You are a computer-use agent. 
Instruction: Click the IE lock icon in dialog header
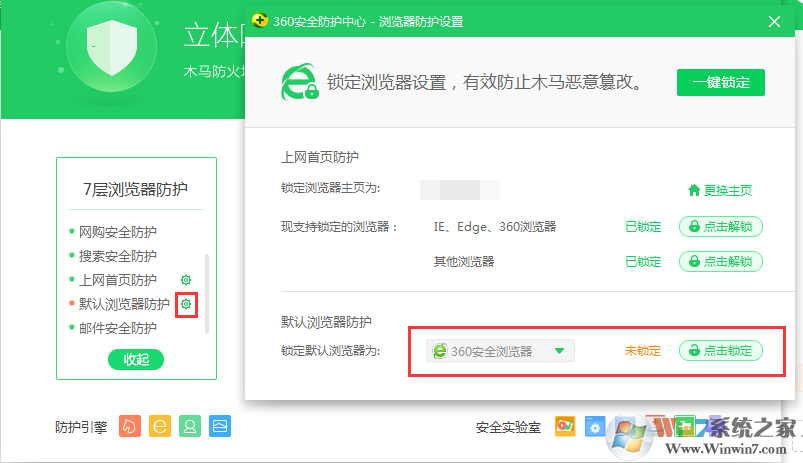click(x=300, y=82)
